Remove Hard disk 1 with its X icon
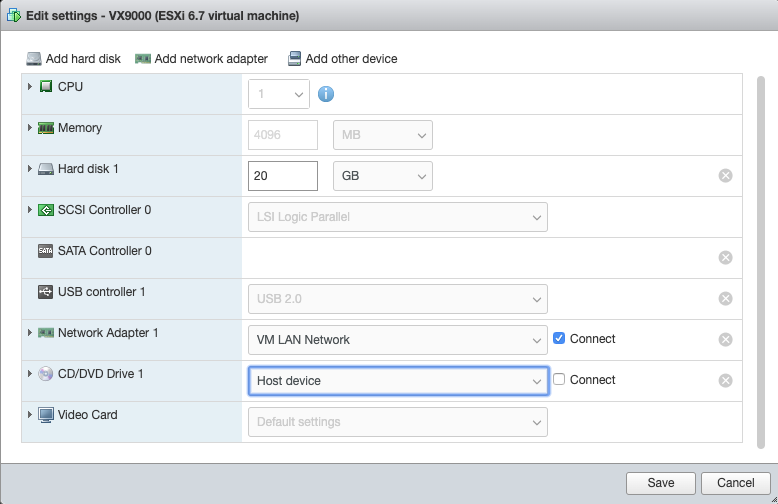Viewport: 778px width, 504px height. [726, 176]
